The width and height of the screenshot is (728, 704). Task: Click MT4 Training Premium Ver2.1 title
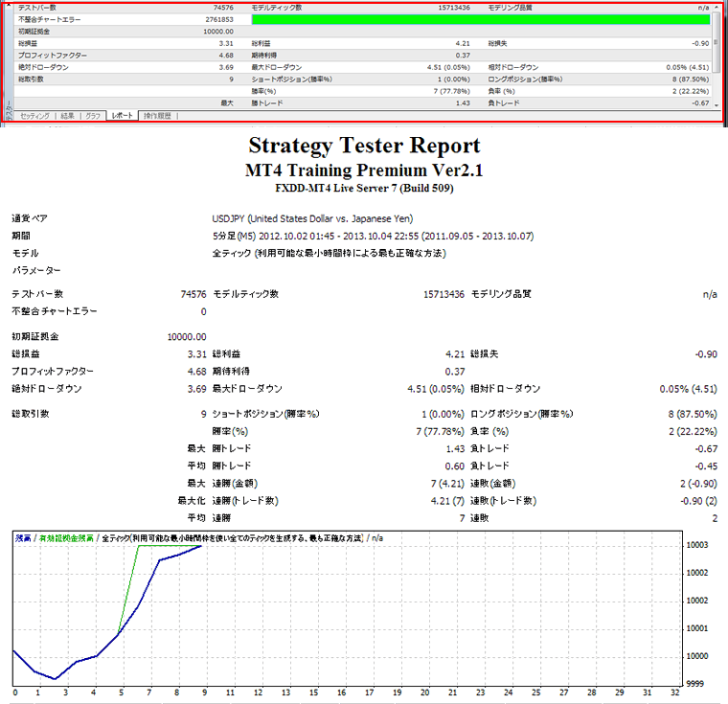pos(364,170)
